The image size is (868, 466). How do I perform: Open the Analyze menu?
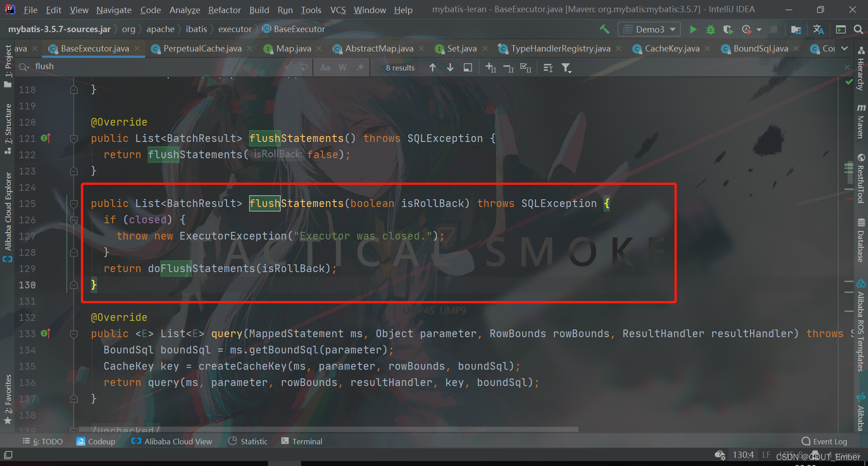[184, 9]
